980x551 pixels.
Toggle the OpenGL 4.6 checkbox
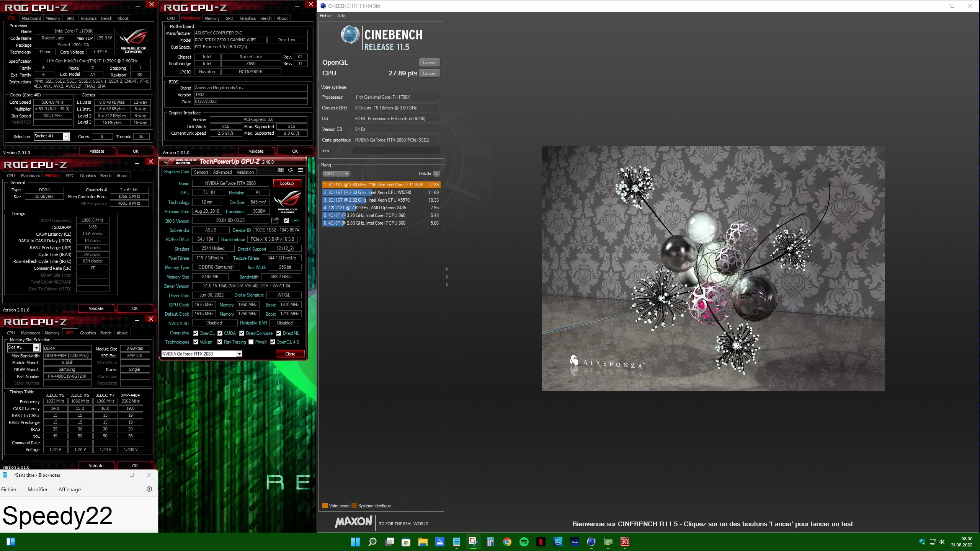point(272,342)
